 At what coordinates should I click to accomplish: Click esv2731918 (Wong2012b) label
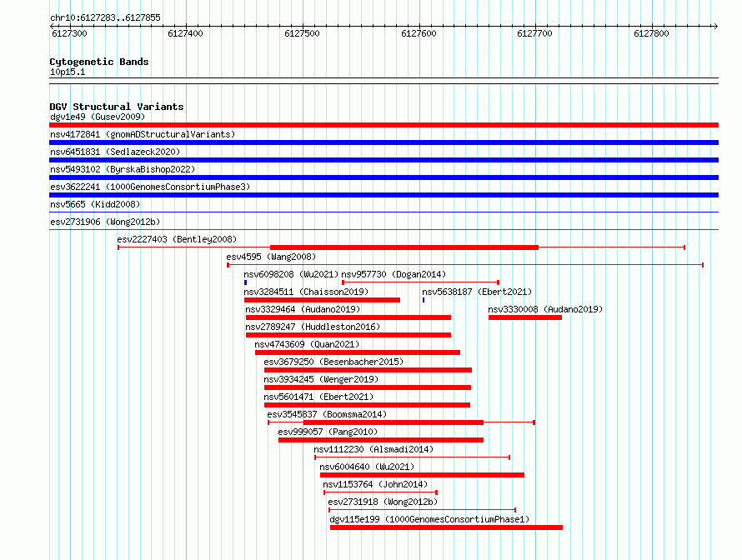(x=383, y=502)
